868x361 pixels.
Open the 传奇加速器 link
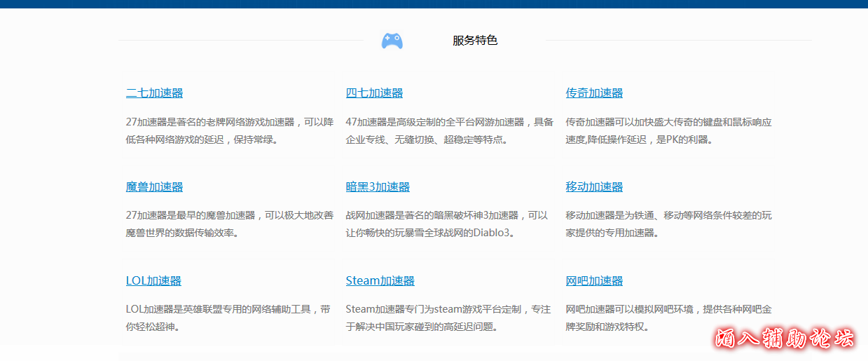pos(594,93)
